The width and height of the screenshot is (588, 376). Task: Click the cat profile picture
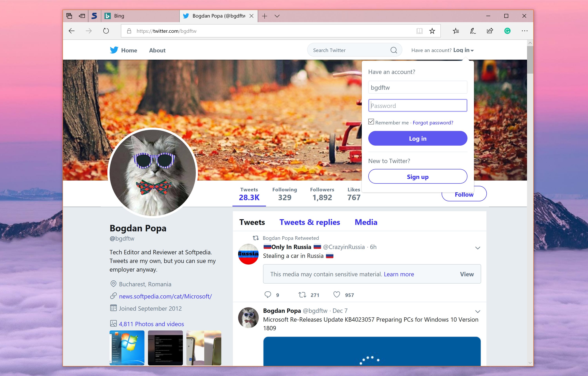point(153,173)
